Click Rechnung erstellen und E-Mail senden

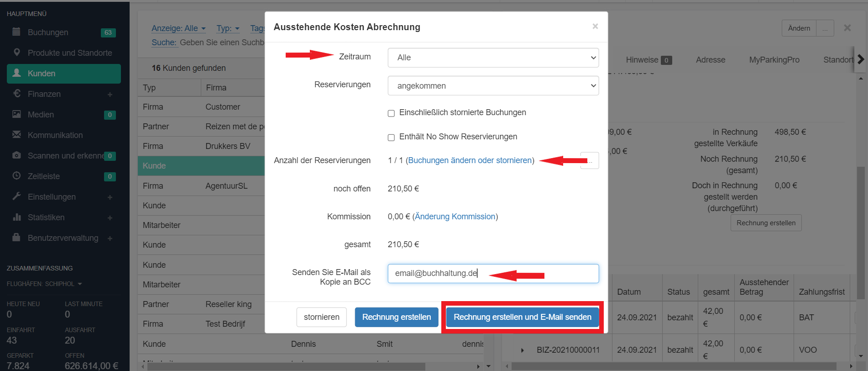coord(523,317)
